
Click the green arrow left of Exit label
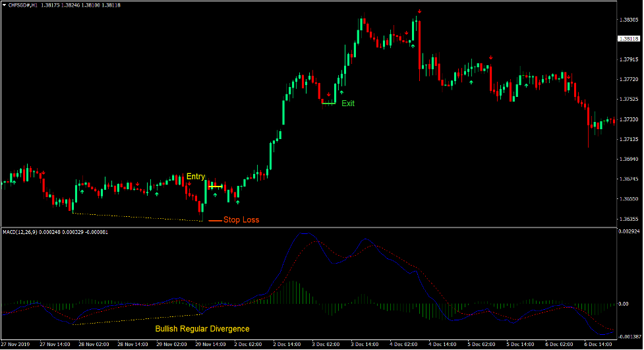click(341, 93)
